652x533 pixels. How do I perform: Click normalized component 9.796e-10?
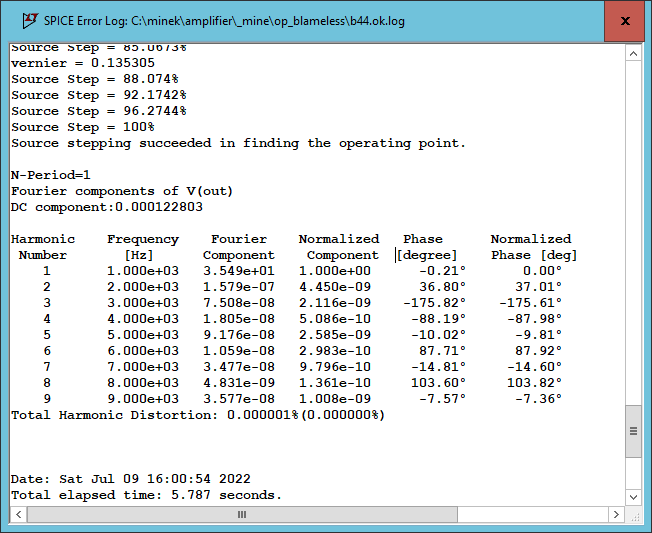(x=335, y=367)
